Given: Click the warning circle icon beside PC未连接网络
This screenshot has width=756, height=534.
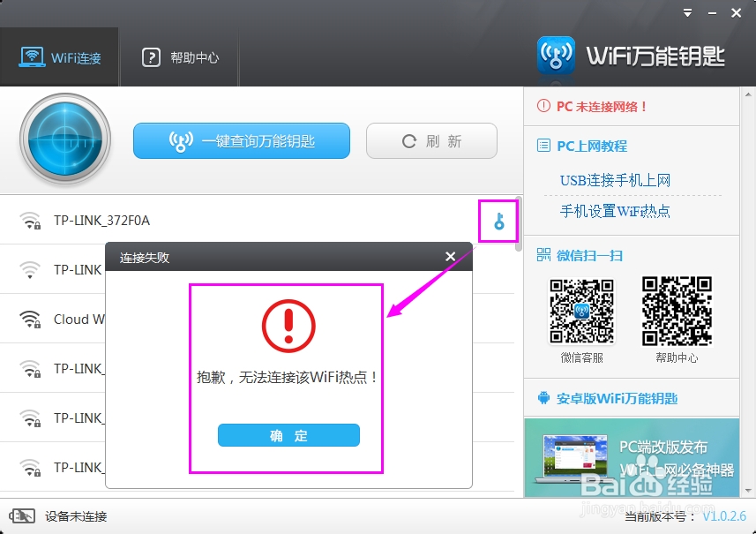Looking at the screenshot, I should 543,106.
